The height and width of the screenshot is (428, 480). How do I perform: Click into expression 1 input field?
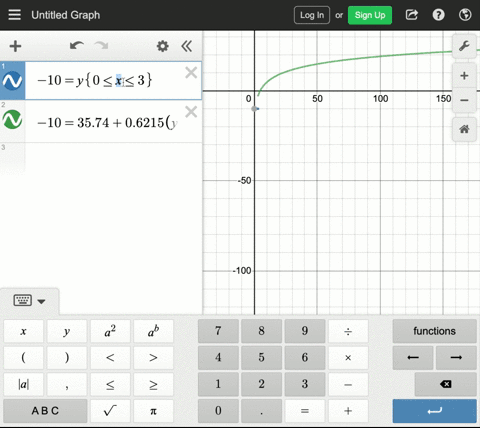click(113, 80)
